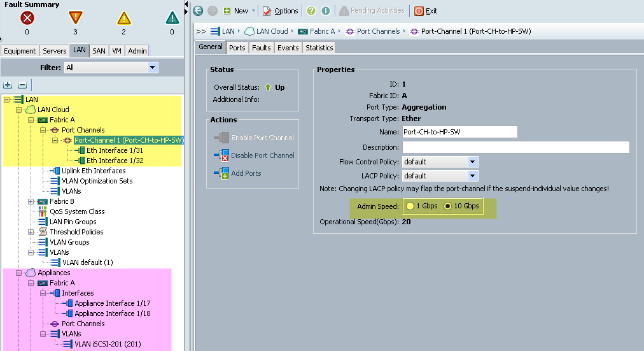Screen dimensions: 644x351
Task: Switch to the Servers tab
Action: point(54,51)
